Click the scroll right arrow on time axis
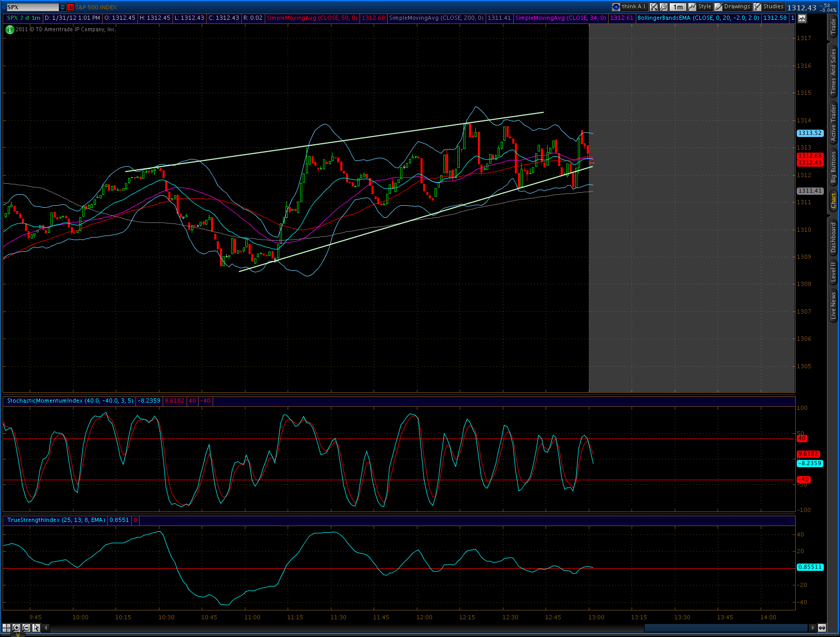 (x=812, y=628)
